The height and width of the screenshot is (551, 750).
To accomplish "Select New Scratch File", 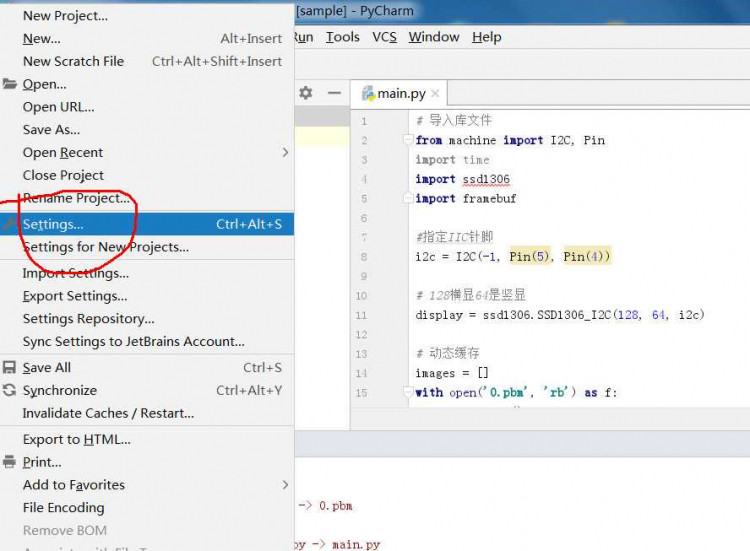I will 147,61.
